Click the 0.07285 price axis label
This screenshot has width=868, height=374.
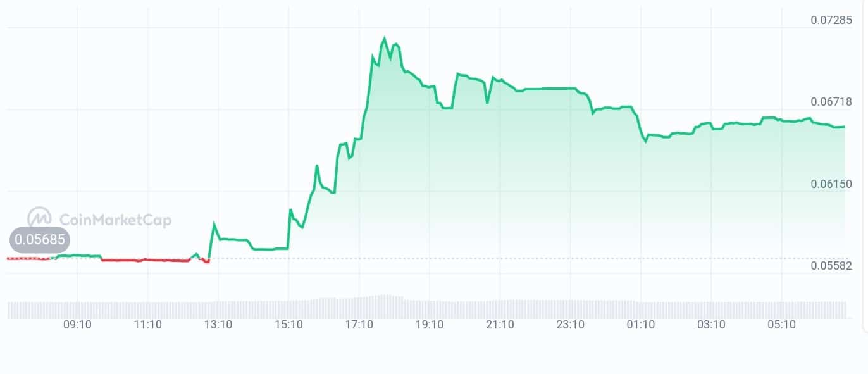(831, 20)
